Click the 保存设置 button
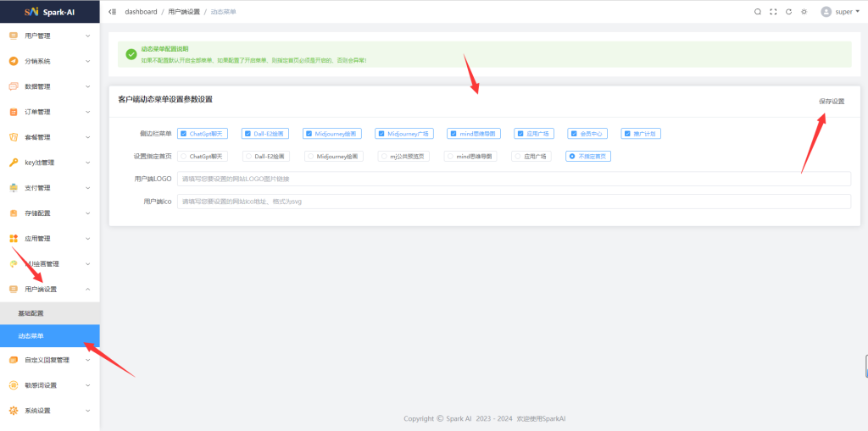This screenshot has height=431, width=868. point(831,101)
